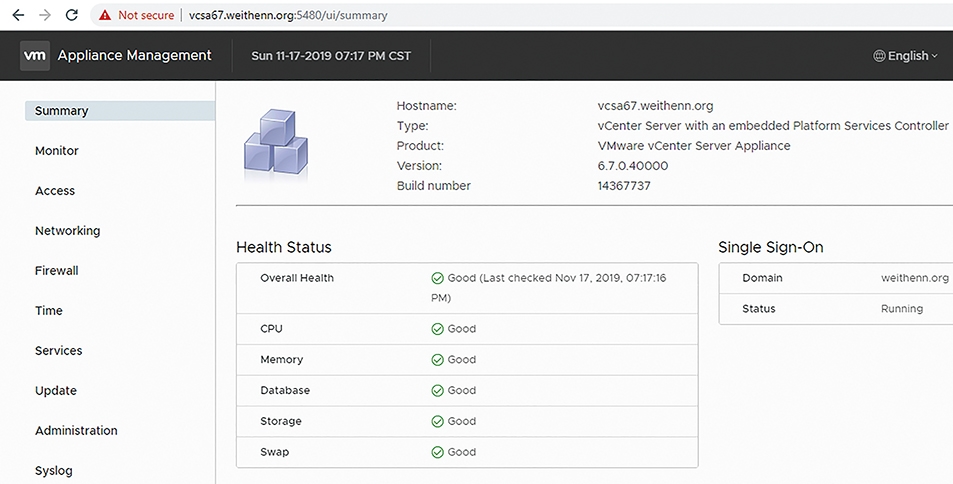The height and width of the screenshot is (484, 953).
Task: Click the browser forward arrow
Action: tap(45, 15)
